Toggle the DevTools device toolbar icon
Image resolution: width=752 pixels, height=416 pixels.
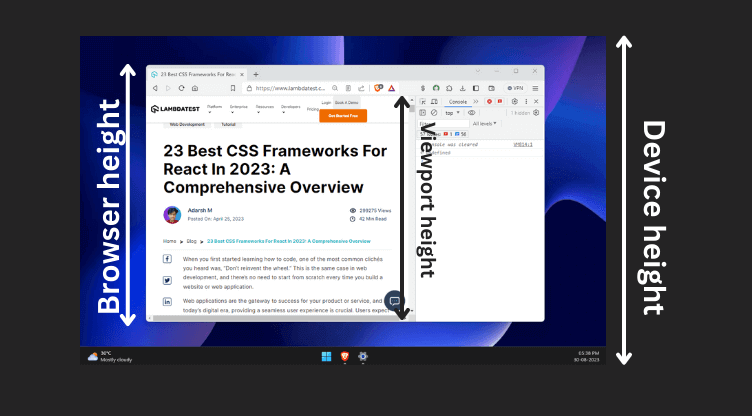(434, 102)
